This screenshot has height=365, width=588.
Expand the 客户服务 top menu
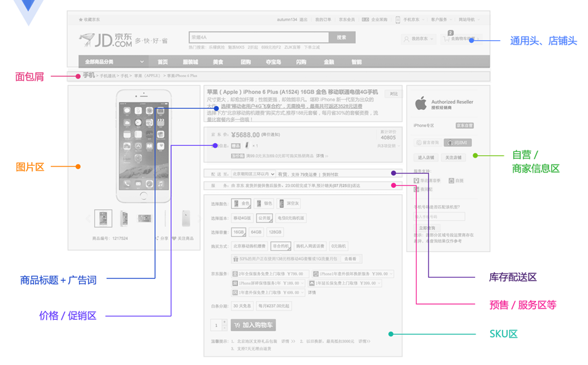[x=441, y=19]
